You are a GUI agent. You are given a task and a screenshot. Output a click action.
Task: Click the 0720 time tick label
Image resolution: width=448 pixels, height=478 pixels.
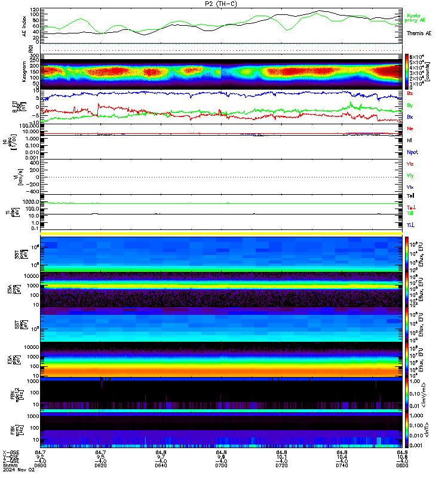(281, 465)
